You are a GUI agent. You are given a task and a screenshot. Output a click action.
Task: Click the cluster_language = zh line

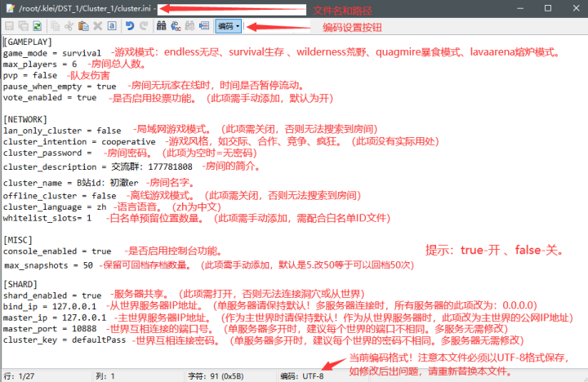55,207
